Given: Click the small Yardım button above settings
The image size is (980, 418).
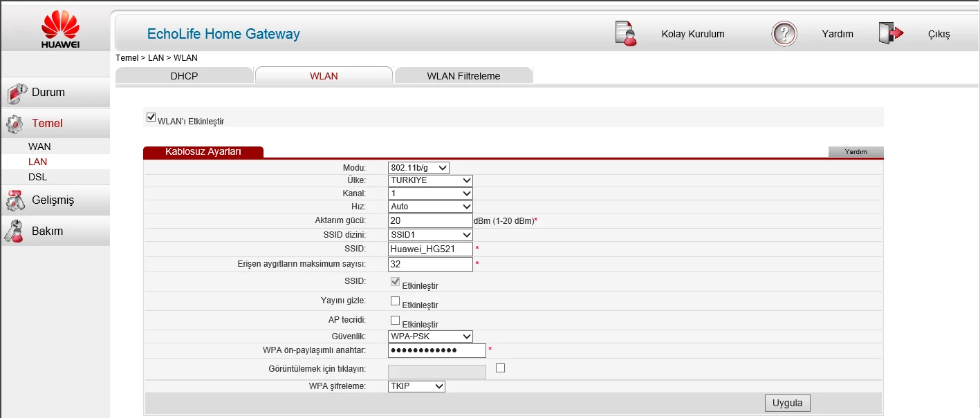Looking at the screenshot, I should point(856,152).
